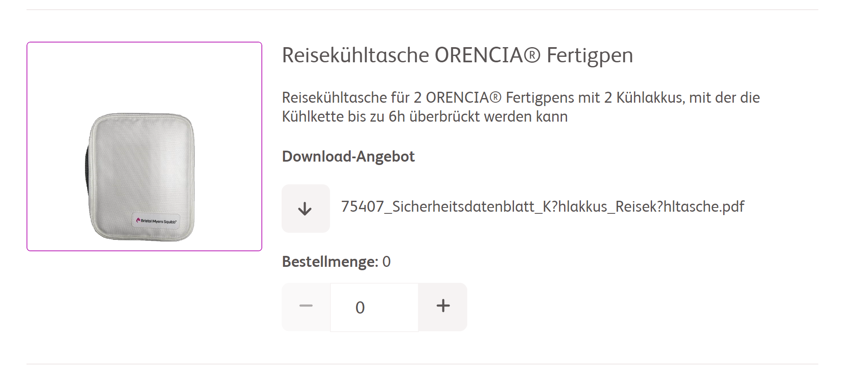The height and width of the screenshot is (367, 868).
Task: Open the Reisekühltasche product image
Action: point(144,146)
